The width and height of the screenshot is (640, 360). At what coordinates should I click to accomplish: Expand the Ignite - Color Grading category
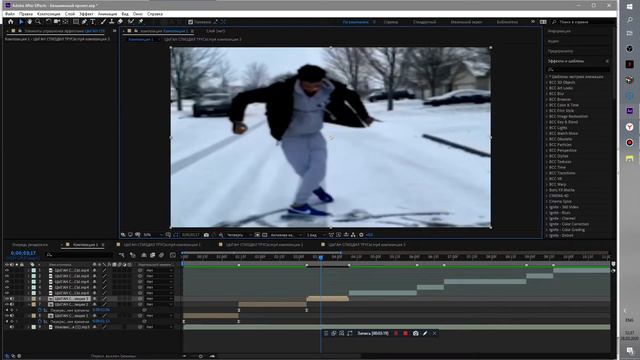pos(547,230)
